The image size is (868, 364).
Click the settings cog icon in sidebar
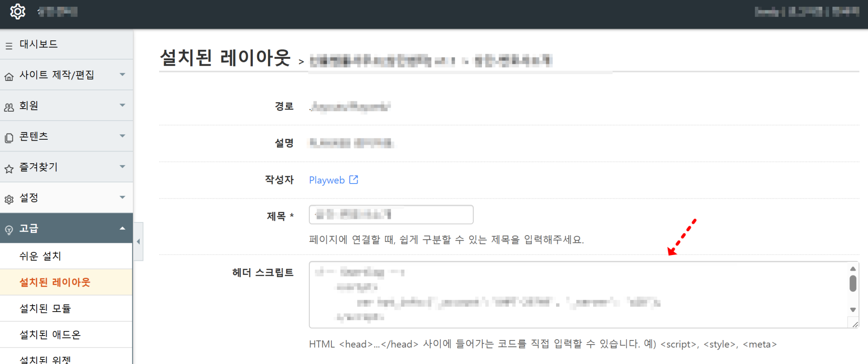9,199
